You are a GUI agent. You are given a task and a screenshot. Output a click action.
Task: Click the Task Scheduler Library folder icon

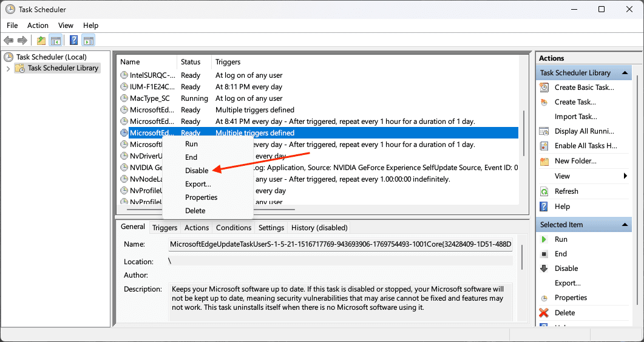click(x=20, y=68)
